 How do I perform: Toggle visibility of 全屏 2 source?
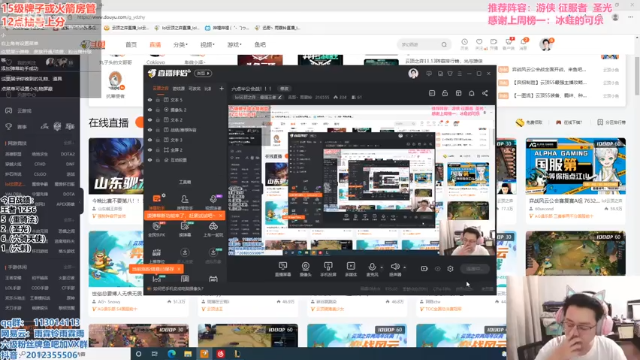(x=150, y=150)
